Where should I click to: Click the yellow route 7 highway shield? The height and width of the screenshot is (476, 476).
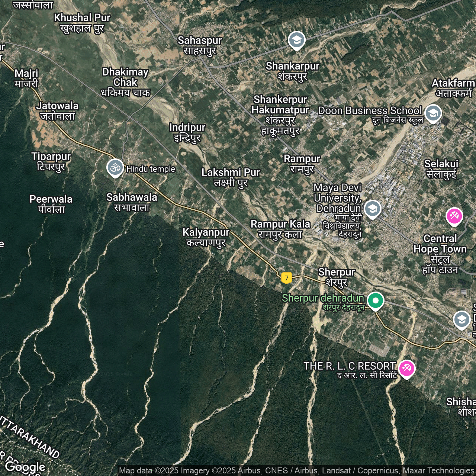[286, 278]
